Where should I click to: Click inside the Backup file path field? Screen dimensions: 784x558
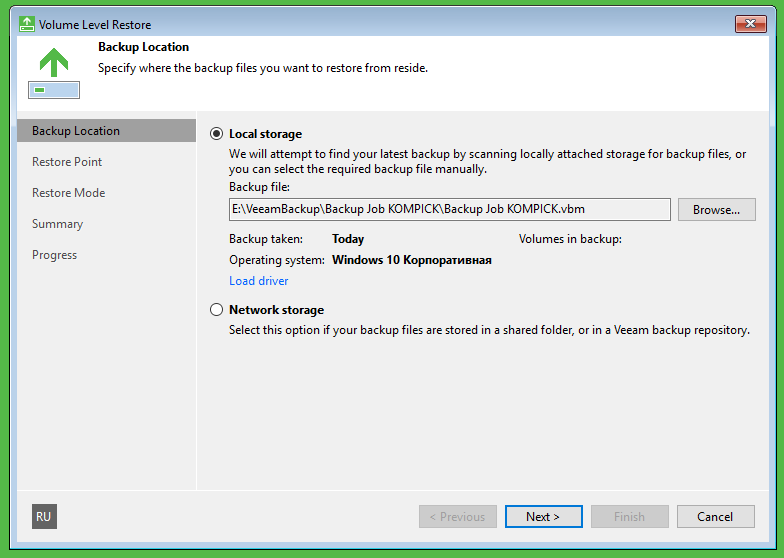(449, 209)
